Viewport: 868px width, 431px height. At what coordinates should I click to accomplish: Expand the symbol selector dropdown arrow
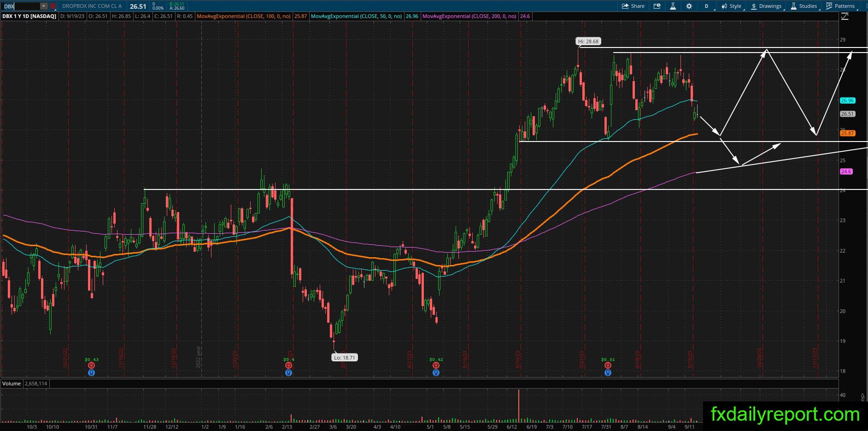coord(43,6)
